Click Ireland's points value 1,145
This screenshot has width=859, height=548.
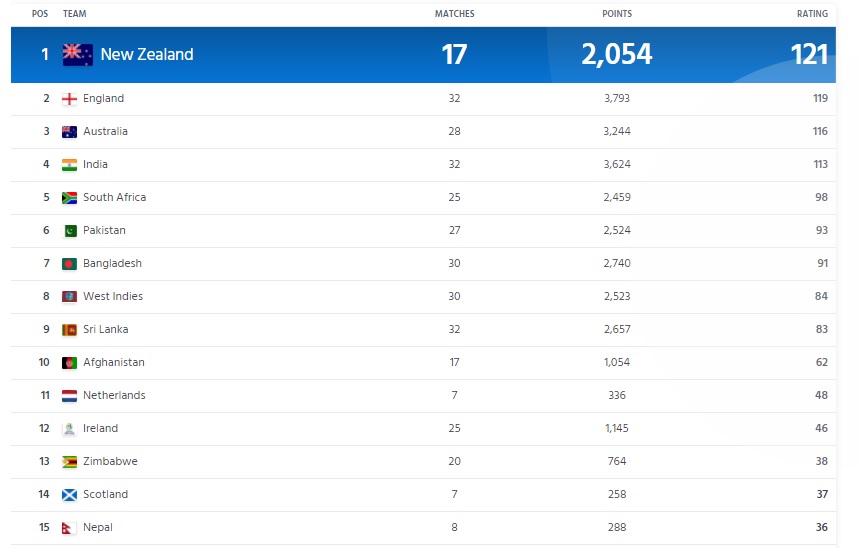(617, 428)
